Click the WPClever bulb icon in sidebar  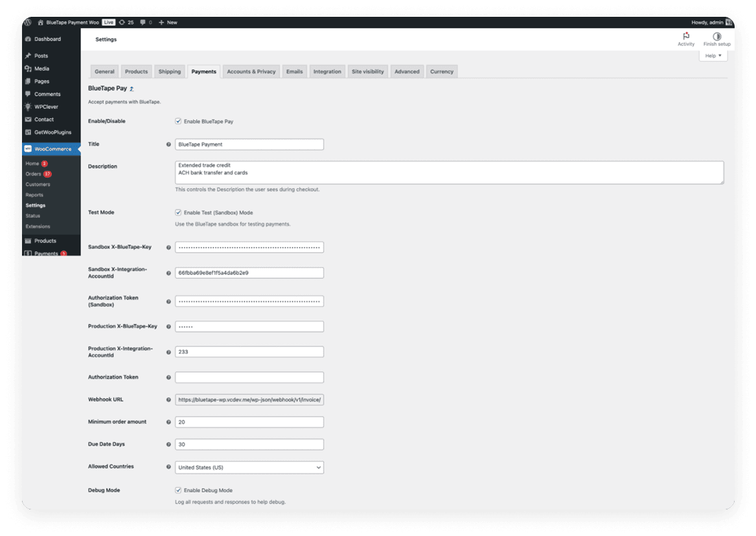tap(28, 107)
